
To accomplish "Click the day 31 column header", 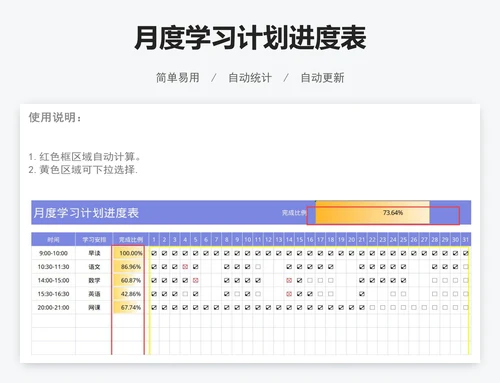I will pyautogui.click(x=466, y=239).
